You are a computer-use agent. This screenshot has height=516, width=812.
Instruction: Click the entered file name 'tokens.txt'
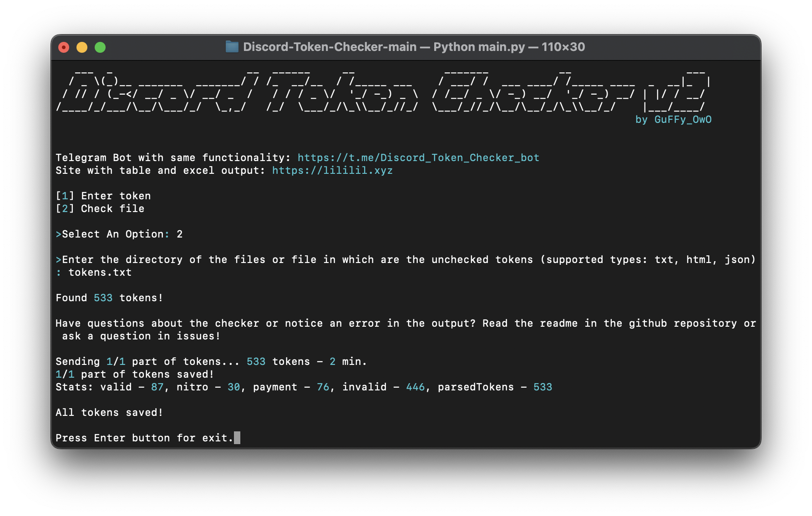click(100, 273)
